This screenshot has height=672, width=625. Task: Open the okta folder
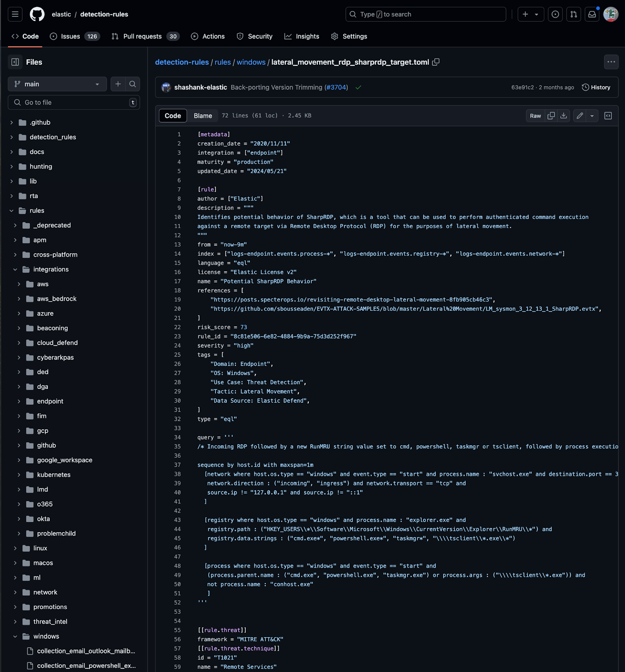coord(43,519)
